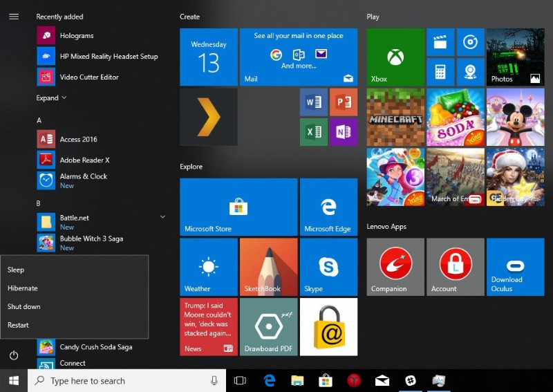The image size is (553, 392).
Task: Click the Explore group header
Action: (x=191, y=167)
